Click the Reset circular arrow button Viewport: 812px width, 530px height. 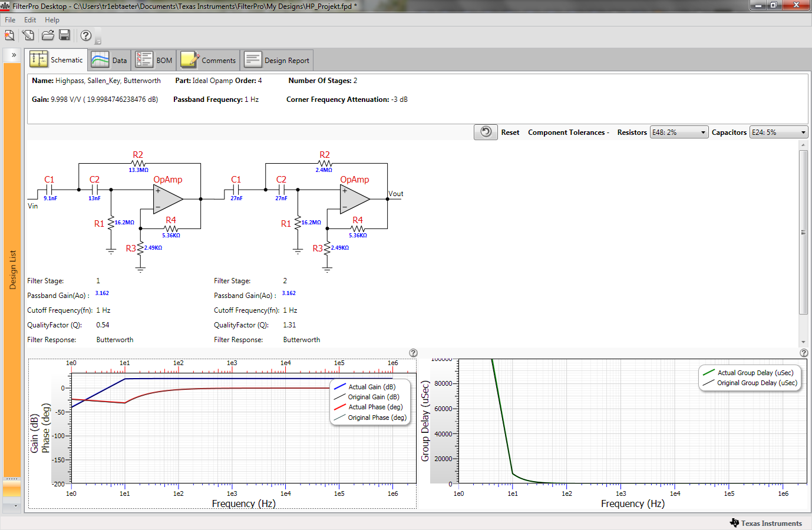(x=486, y=132)
